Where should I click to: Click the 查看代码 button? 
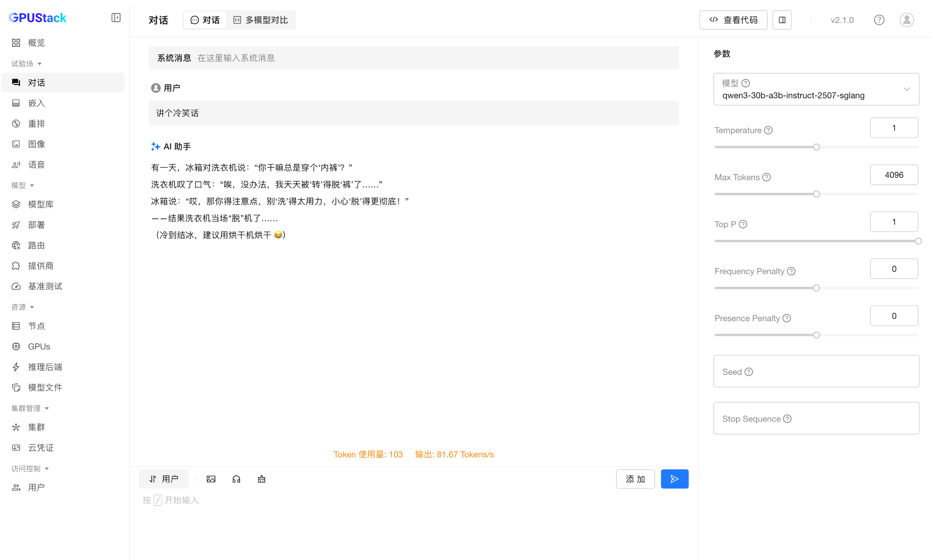coord(733,20)
